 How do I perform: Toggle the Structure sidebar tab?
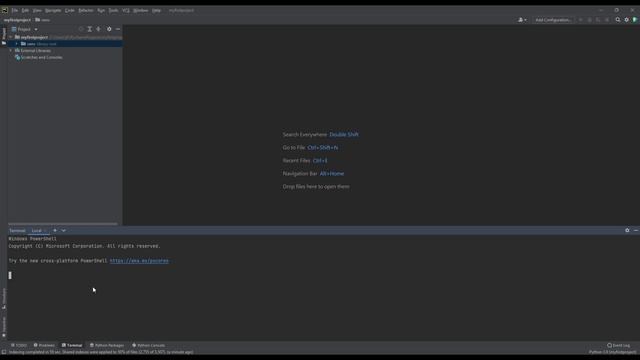tap(4, 298)
